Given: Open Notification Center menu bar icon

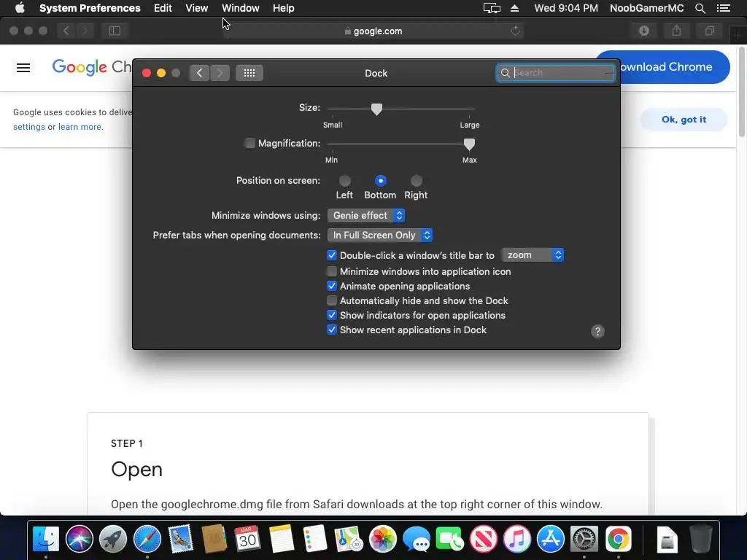Looking at the screenshot, I should coord(723,8).
